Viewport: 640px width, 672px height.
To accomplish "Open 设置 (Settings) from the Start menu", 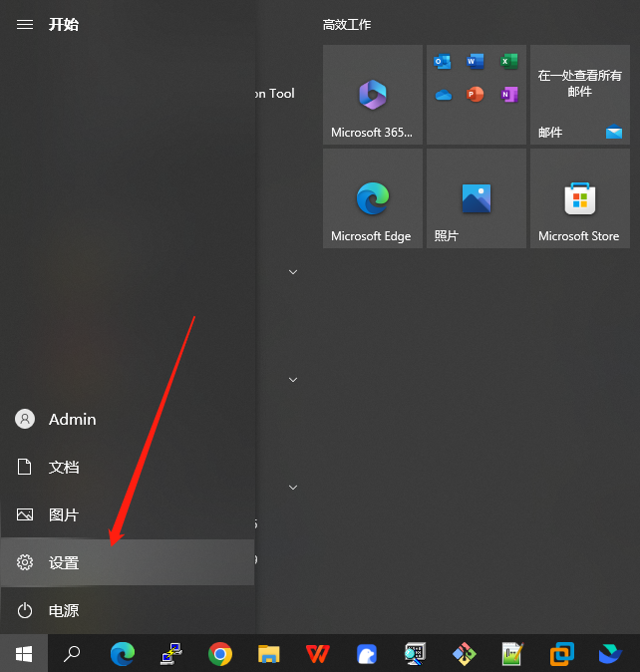I will [64, 562].
